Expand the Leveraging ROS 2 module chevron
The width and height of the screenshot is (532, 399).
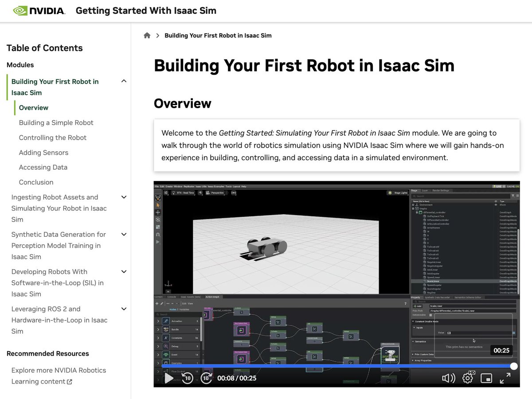point(124,309)
